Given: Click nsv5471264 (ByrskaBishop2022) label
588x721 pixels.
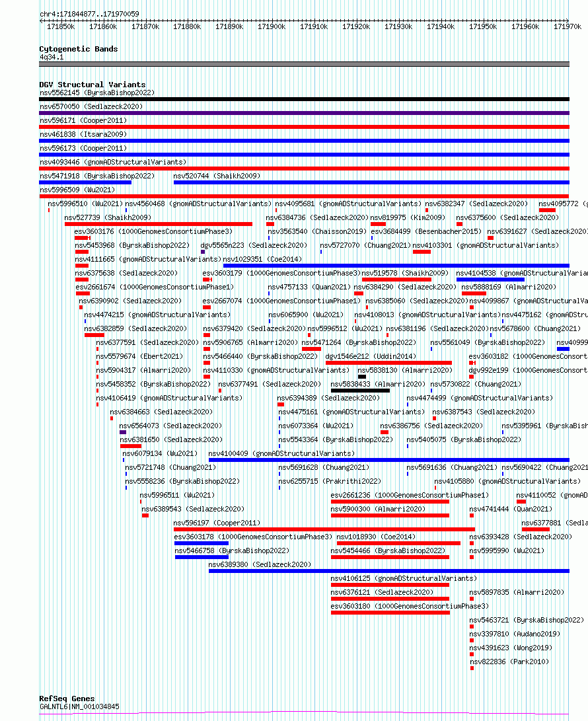Looking at the screenshot, I should click(x=359, y=342).
